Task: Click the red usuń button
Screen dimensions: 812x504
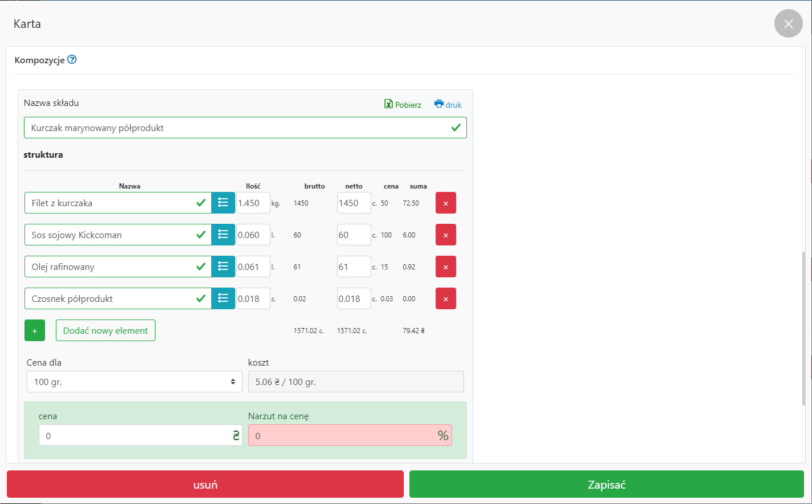Action: [x=205, y=485]
